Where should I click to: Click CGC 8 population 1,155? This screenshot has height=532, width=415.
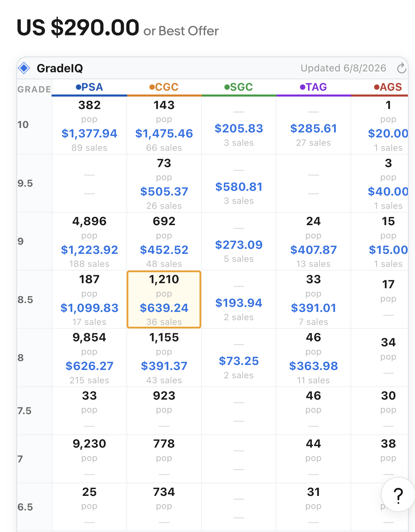click(x=164, y=337)
